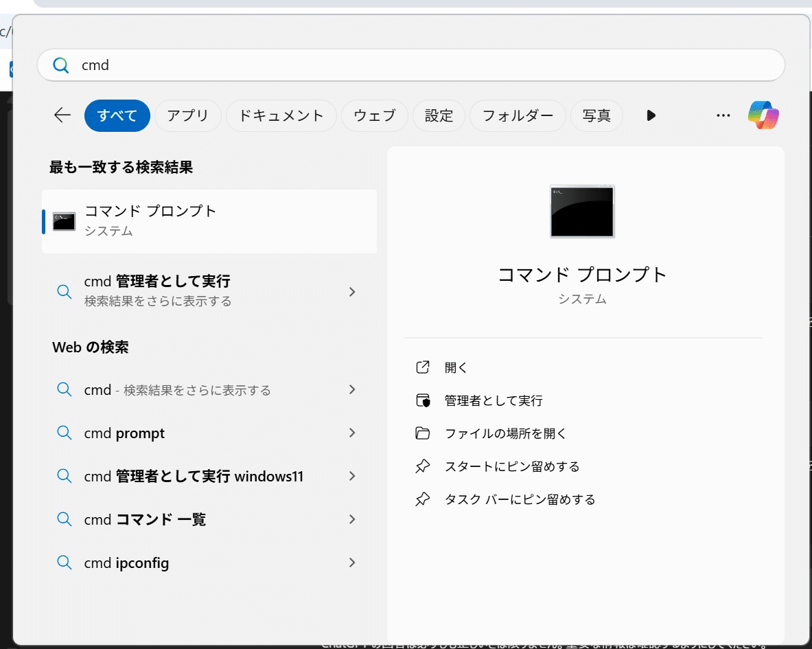Open the more options (...) menu
The image size is (812, 649).
pyautogui.click(x=723, y=115)
